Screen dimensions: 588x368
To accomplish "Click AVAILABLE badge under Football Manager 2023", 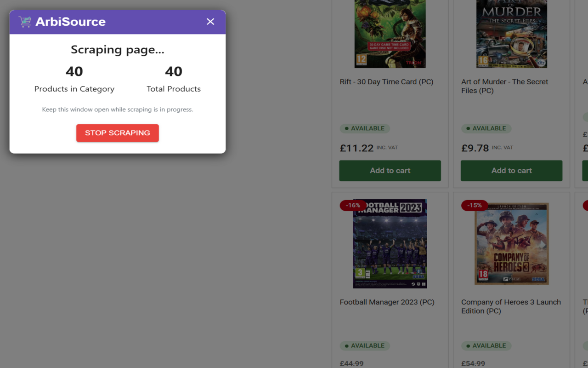I will tap(365, 346).
